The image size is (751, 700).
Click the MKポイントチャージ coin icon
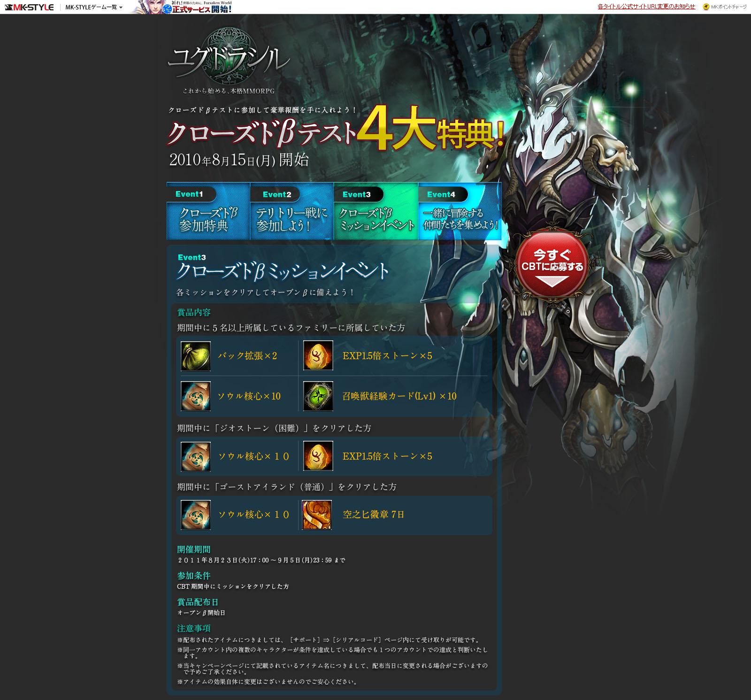point(706,7)
